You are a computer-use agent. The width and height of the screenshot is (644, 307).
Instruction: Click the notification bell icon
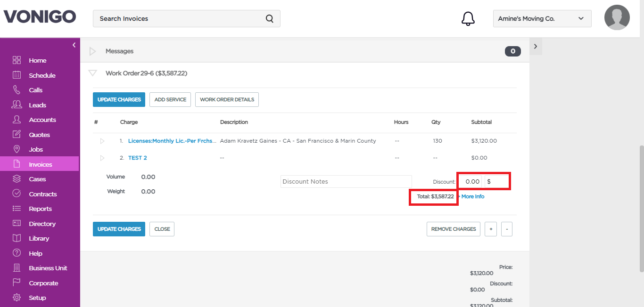(x=468, y=19)
